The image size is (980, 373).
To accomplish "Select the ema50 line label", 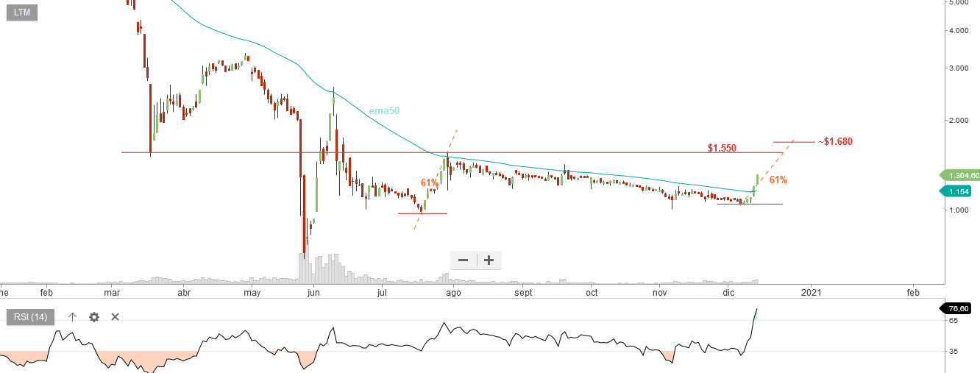I will point(384,111).
